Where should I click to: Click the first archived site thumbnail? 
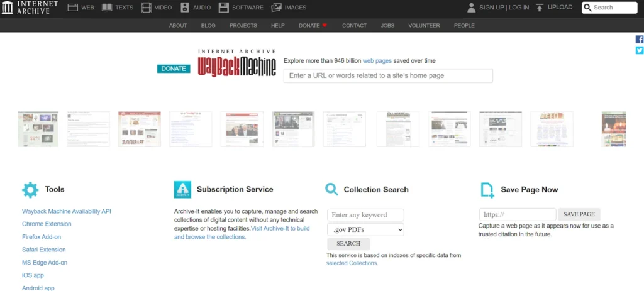(x=38, y=129)
